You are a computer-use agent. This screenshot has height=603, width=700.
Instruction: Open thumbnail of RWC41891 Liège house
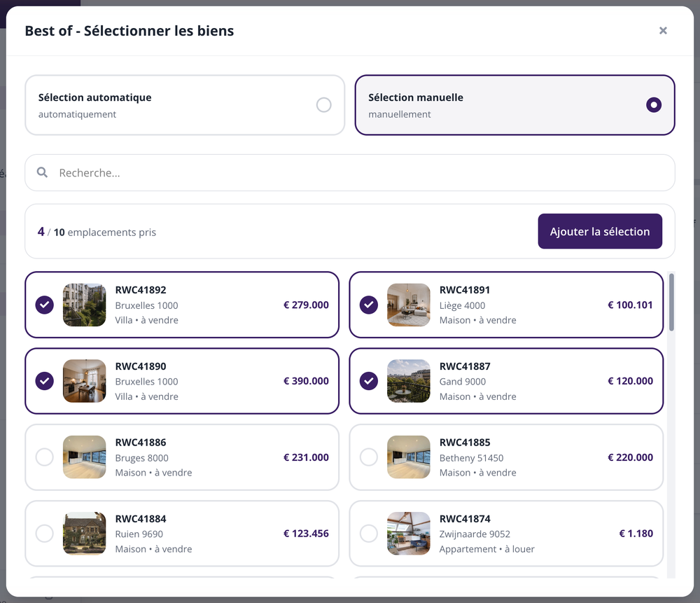tap(409, 305)
